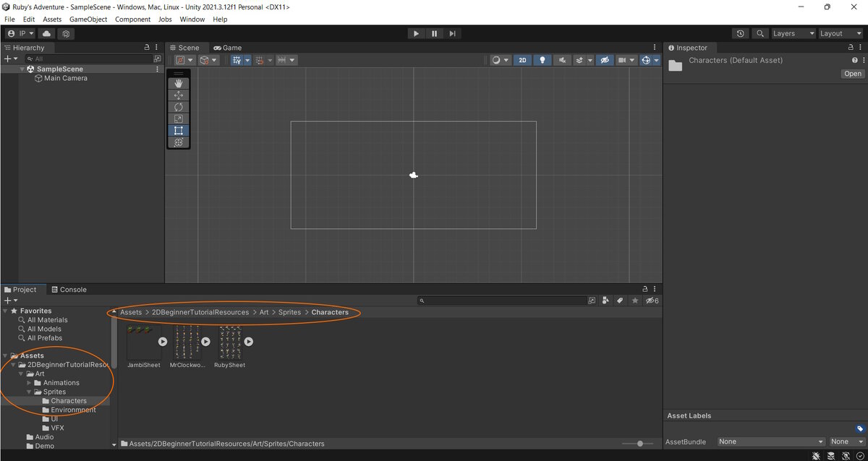Toggle hidden objects visibility in Scene

pos(605,60)
